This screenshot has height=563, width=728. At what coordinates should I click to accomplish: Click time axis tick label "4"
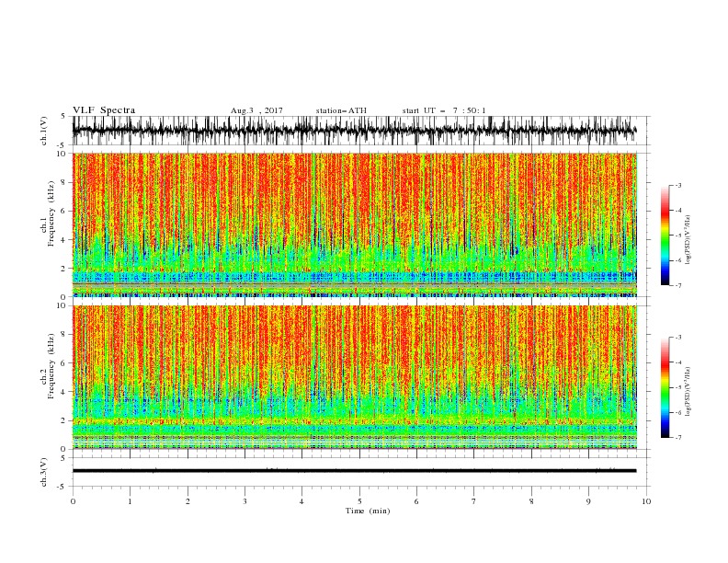(301, 501)
